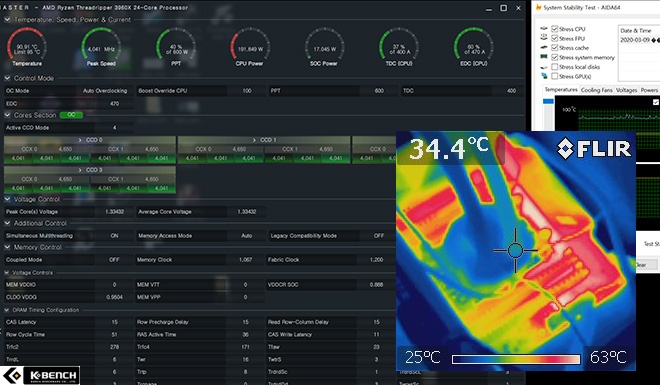660x385 pixels.
Task: Open the Voltages tab in AIDA64
Action: [x=626, y=90]
